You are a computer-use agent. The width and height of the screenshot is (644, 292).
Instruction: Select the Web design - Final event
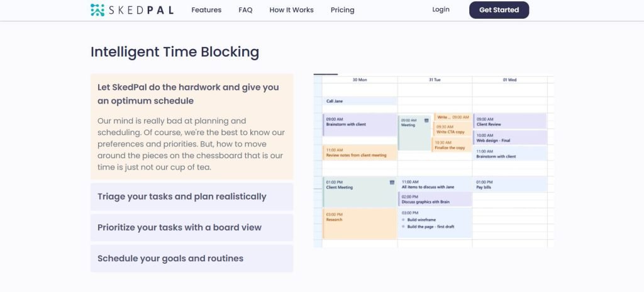[510, 138]
